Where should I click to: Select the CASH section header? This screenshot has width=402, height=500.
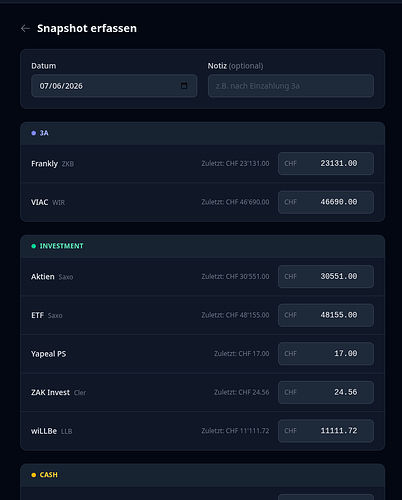pos(203,475)
